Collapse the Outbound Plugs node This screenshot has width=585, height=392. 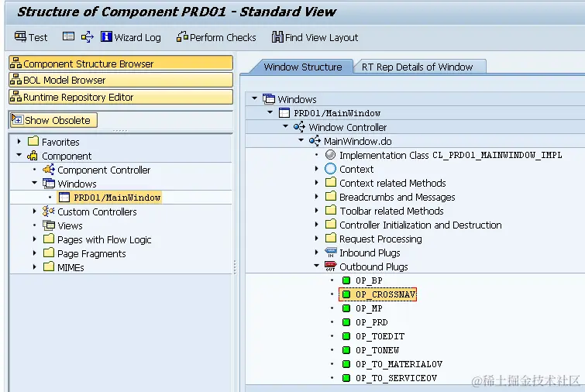(316, 266)
